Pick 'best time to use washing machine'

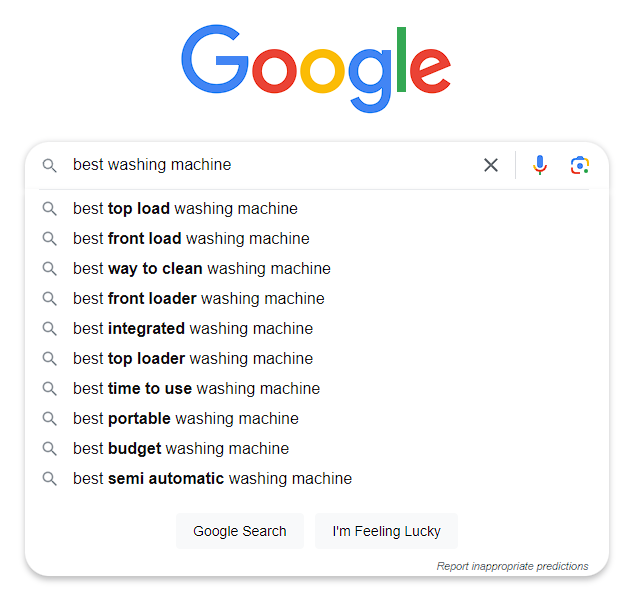tap(196, 389)
